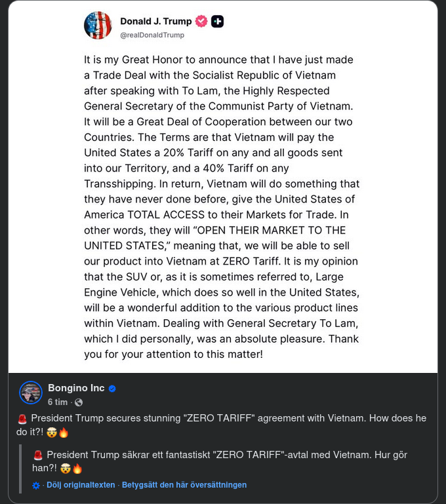Open the Bongino Inc page name

pos(76,388)
